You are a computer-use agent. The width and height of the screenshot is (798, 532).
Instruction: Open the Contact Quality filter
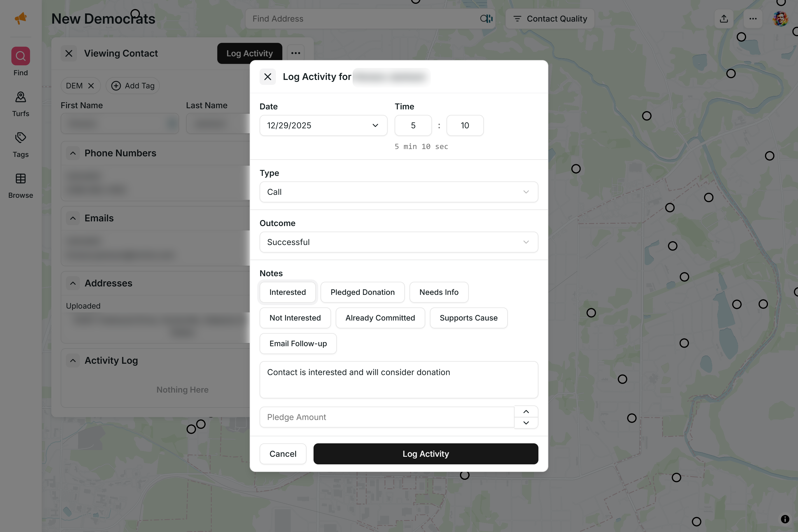[x=549, y=19]
